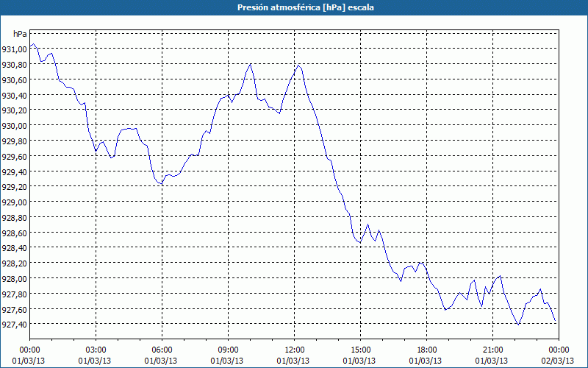Click the 928,00 y-axis value
The image size is (588, 368).
click(14, 278)
